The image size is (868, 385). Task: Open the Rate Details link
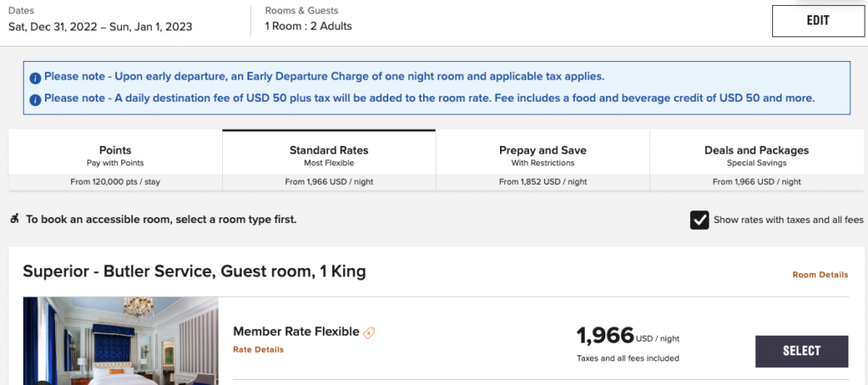click(258, 349)
